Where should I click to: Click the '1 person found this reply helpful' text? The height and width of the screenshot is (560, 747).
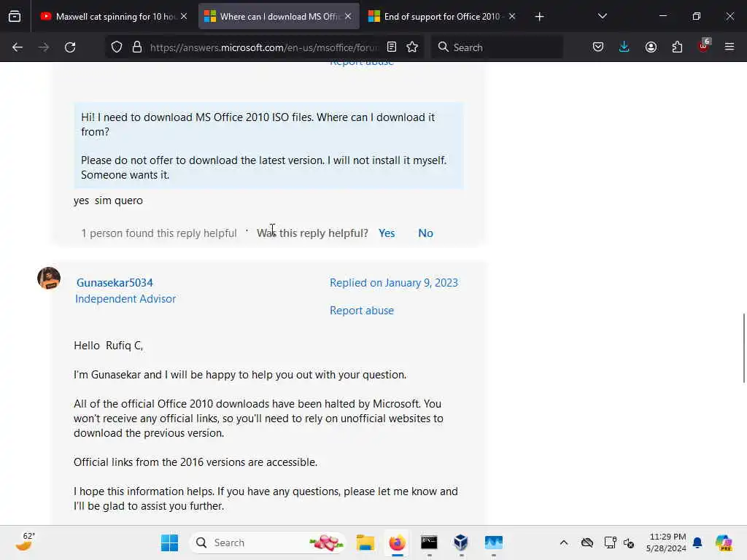pos(158,233)
